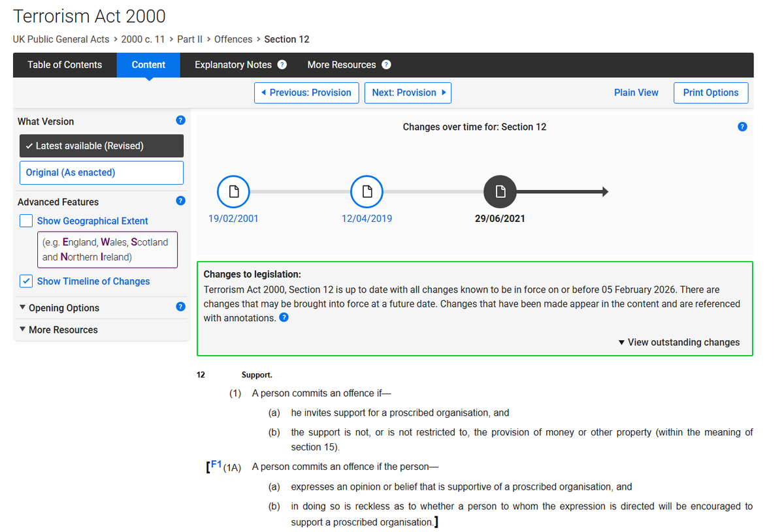784x532 pixels.
Task: Open help icon beside More Resources tab
Action: tap(386, 65)
